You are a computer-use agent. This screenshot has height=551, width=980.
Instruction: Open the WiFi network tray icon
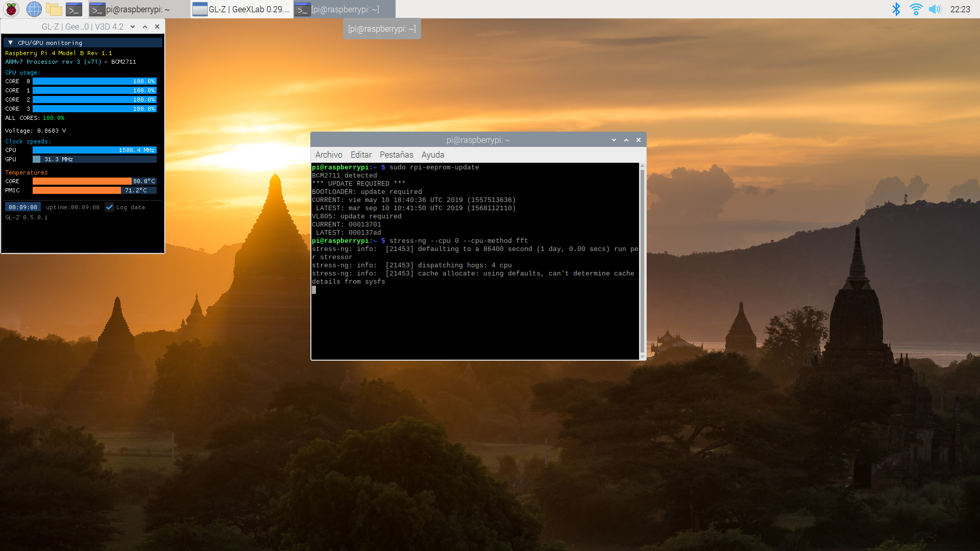916,9
